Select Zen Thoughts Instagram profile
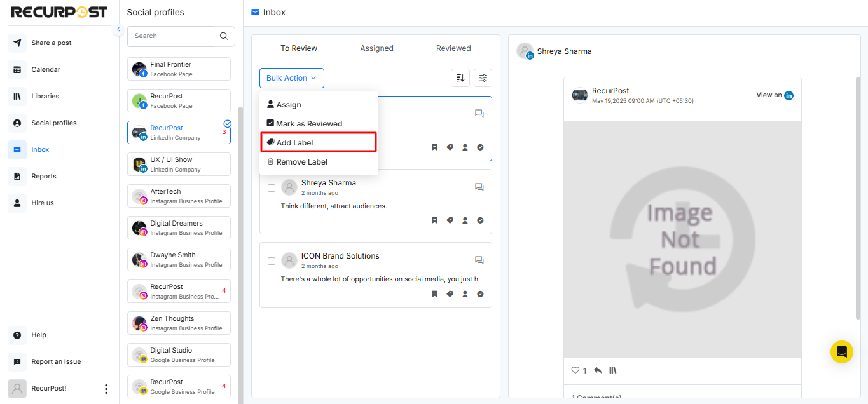The height and width of the screenshot is (404, 868). pyautogui.click(x=179, y=323)
